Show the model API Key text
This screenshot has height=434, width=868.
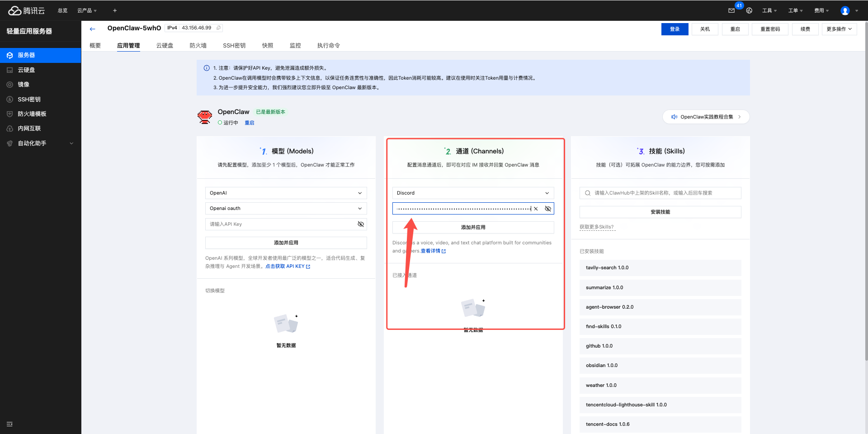tap(361, 224)
